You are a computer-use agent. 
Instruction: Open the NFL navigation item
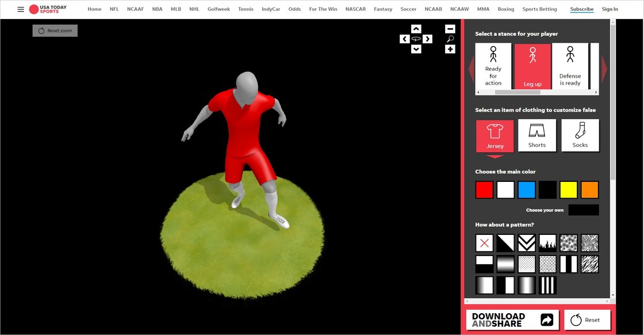point(114,9)
